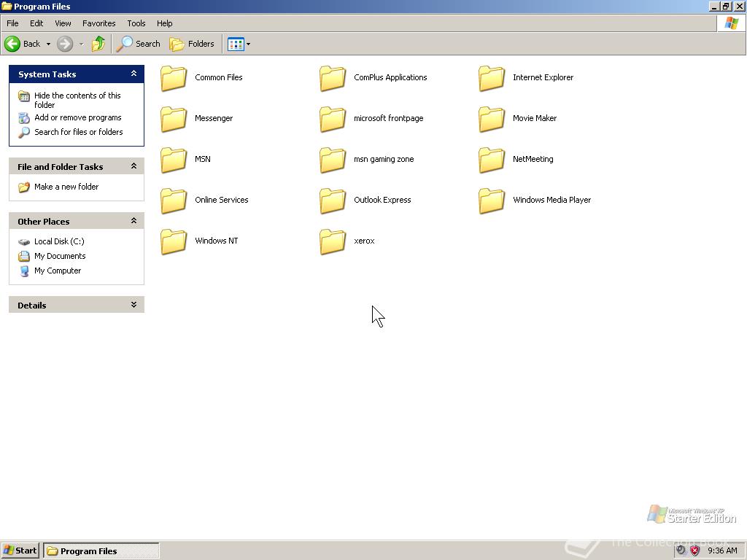The height and width of the screenshot is (560, 747).
Task: Open the ComPlus Applications folder icon
Action: point(333,78)
